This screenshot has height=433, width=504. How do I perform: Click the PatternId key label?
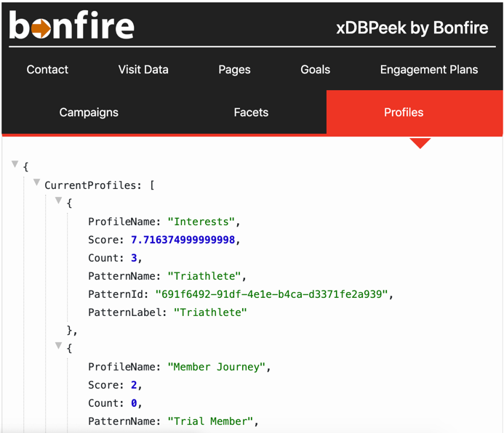[x=116, y=294]
